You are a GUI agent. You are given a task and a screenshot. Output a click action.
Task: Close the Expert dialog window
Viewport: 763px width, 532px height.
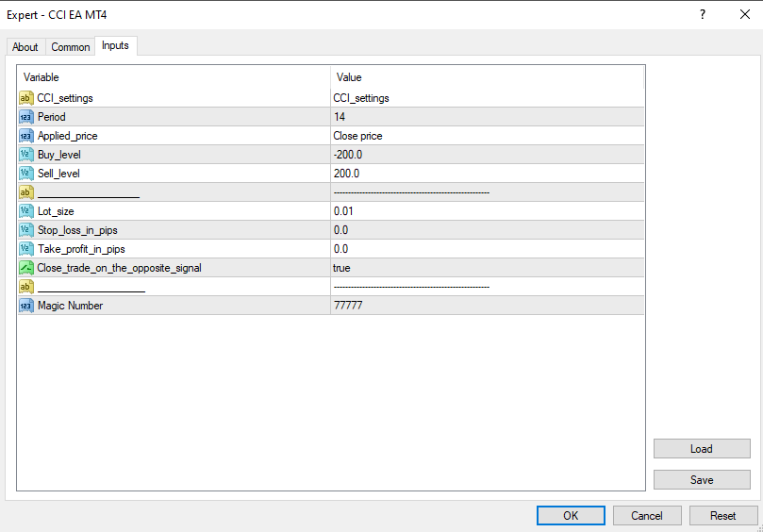click(x=745, y=14)
